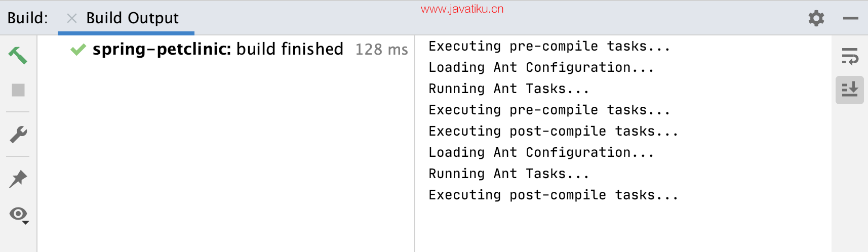Hide the Build tool window with the dash
Screen dimensions: 868x252
(x=851, y=18)
